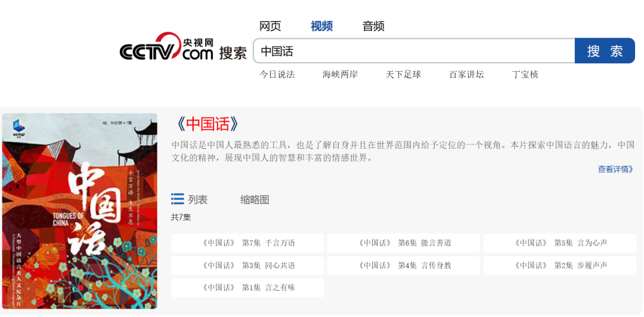Switch to the 音频 tab
The height and width of the screenshot is (317, 644).
coord(373,26)
